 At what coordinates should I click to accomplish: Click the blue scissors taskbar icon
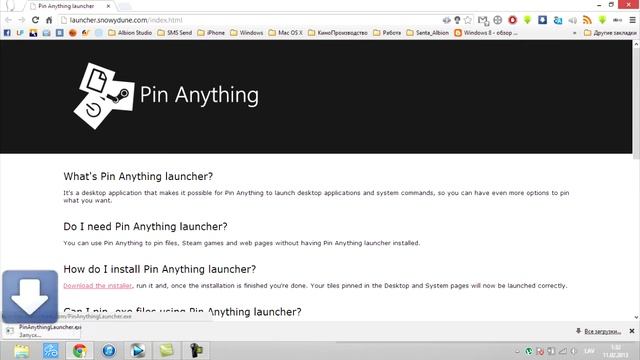pos(51,351)
